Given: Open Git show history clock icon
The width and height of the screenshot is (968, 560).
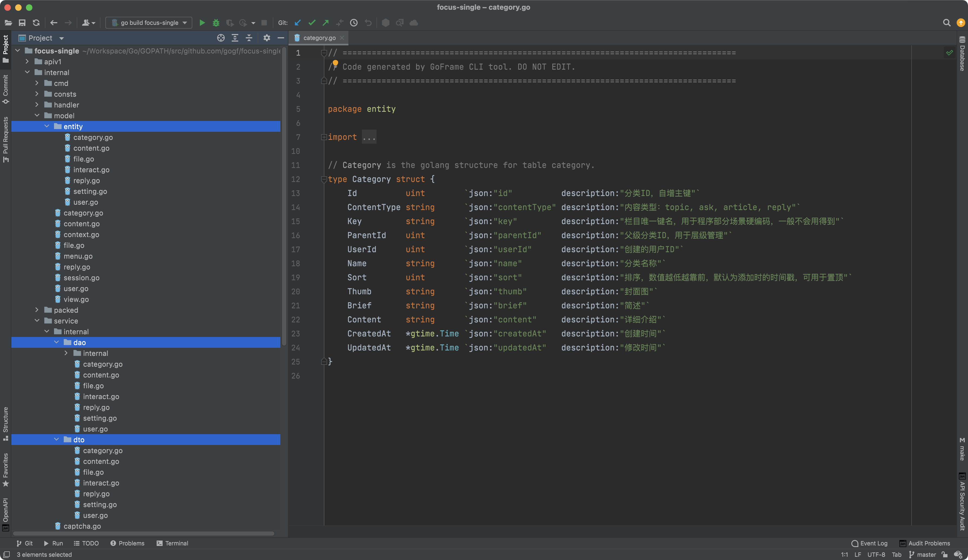Looking at the screenshot, I should click(354, 23).
